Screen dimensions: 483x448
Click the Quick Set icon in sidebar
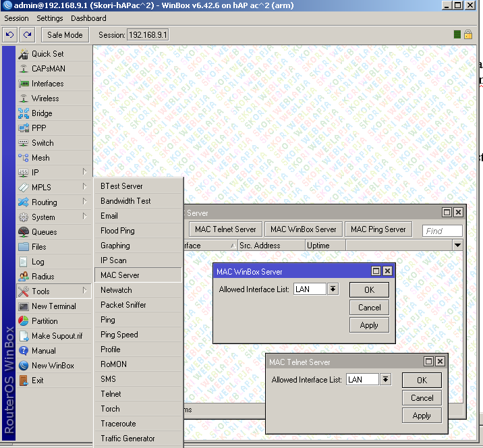pyautogui.click(x=23, y=54)
